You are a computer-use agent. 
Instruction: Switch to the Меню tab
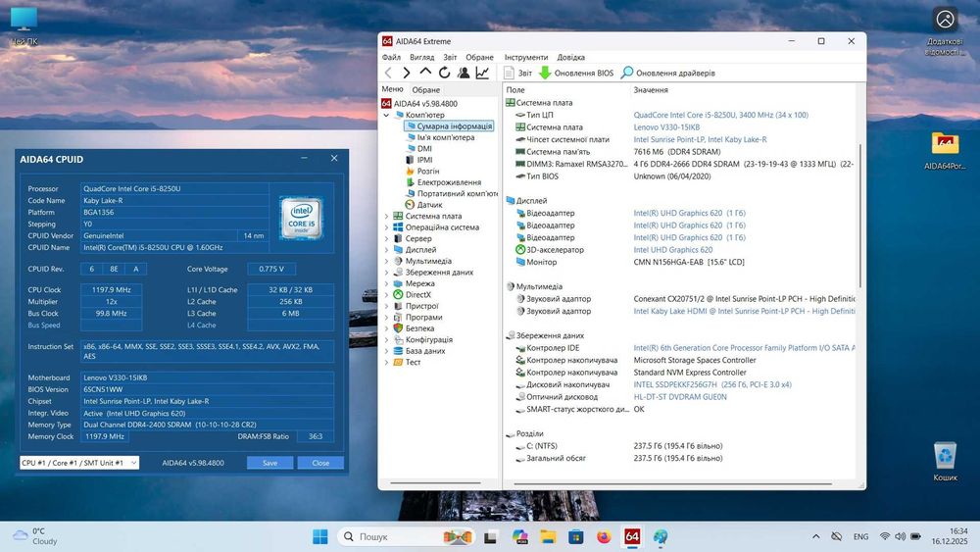click(393, 89)
